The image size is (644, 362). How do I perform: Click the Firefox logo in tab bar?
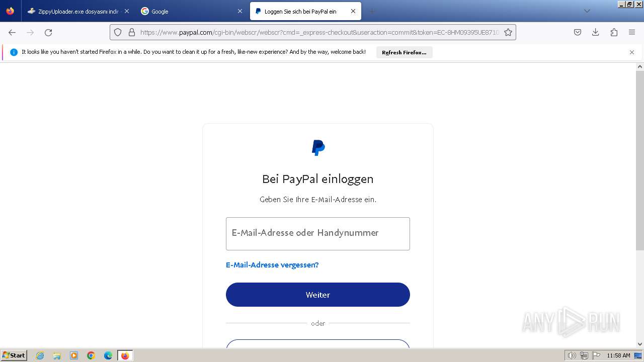pyautogui.click(x=10, y=11)
